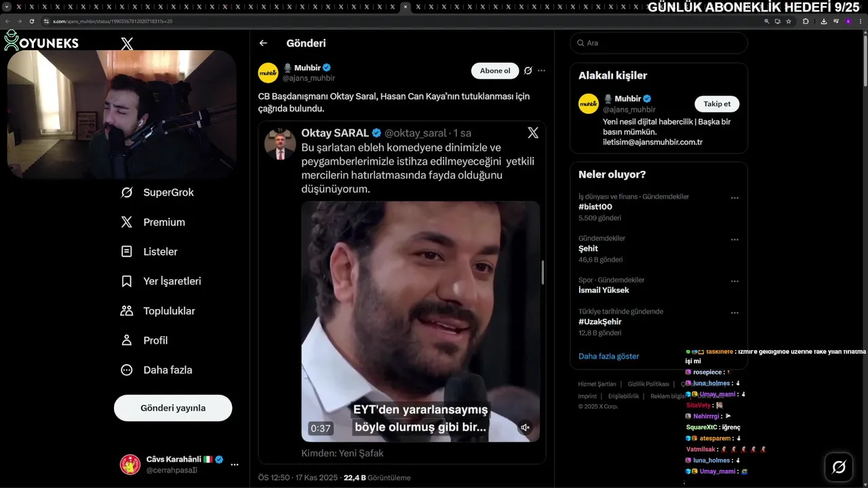Open more options for Şehit trend
Image resolution: width=868 pixels, height=488 pixels.
(734, 239)
